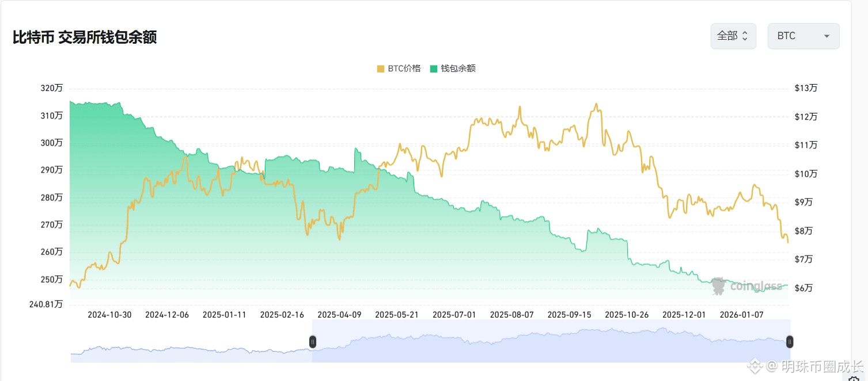Click the settings gear icon at bottom right

[x=854, y=378]
